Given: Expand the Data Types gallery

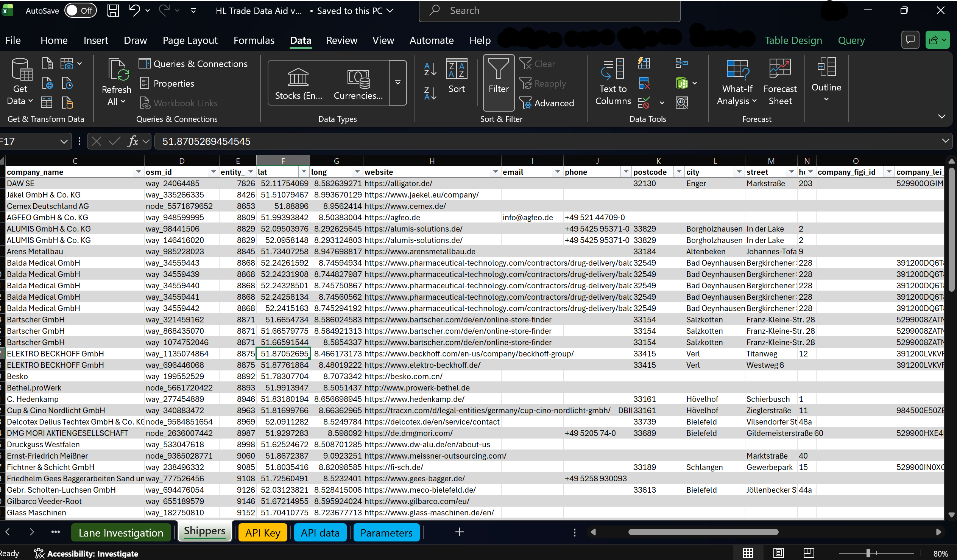Looking at the screenshot, I should (x=397, y=82).
